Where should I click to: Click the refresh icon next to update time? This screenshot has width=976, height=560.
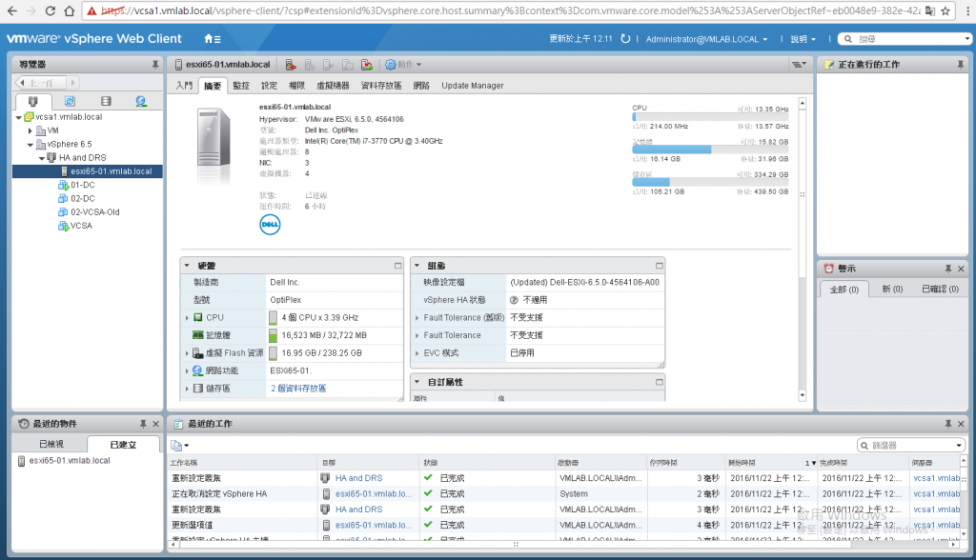pyautogui.click(x=625, y=39)
